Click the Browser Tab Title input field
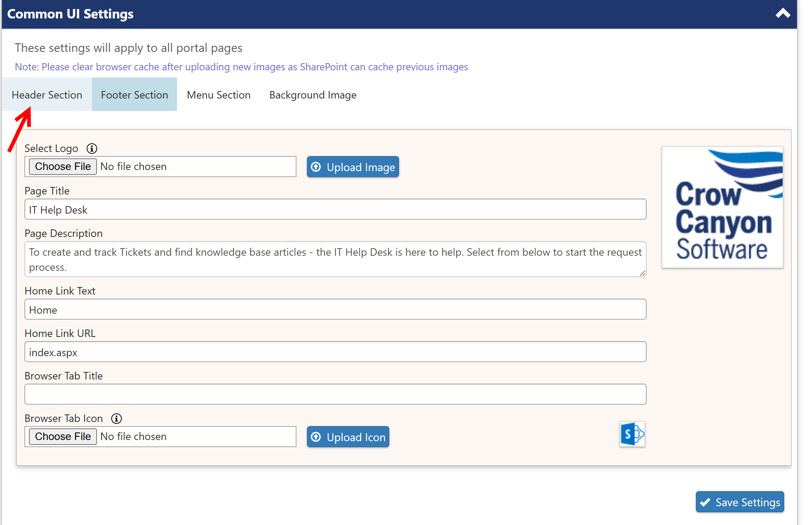This screenshot has width=812, height=525. click(x=336, y=395)
